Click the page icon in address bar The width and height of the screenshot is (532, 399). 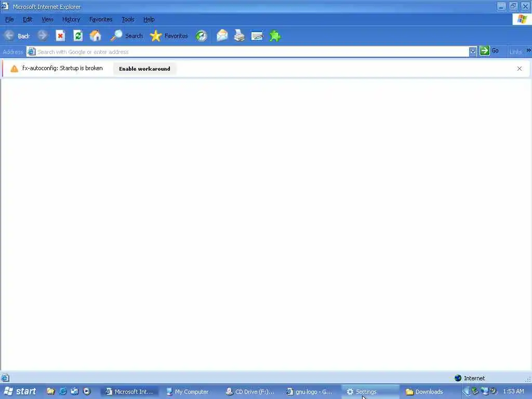point(32,51)
